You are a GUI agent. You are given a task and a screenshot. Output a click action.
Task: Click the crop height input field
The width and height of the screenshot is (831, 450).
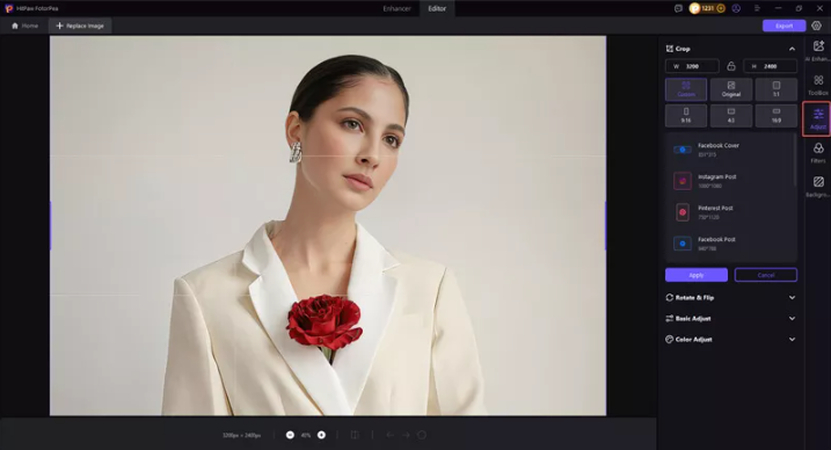770,66
